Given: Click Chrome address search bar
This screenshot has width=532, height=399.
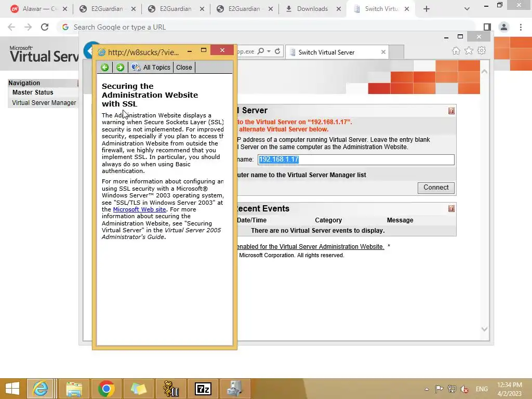Looking at the screenshot, I should [267, 27].
